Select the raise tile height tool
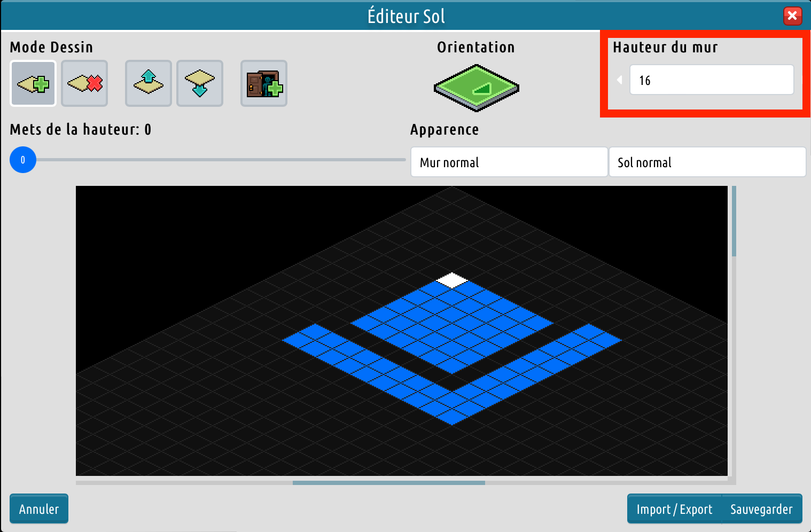Viewport: 811px width, 532px height. coord(149,83)
